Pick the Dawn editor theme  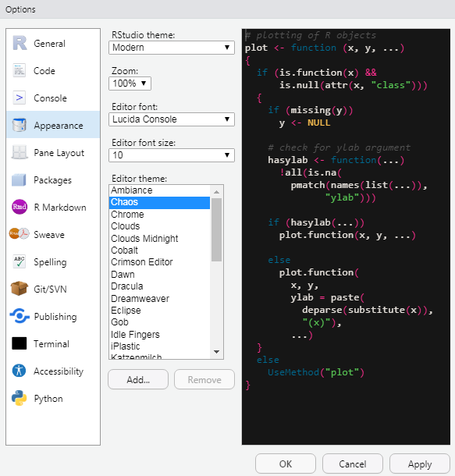[x=160, y=275]
